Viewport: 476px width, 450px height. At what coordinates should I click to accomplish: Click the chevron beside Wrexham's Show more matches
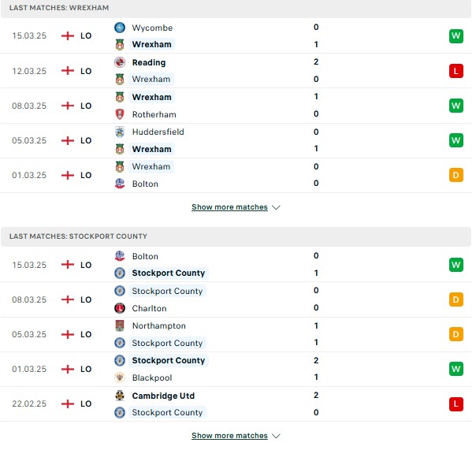tap(276, 207)
